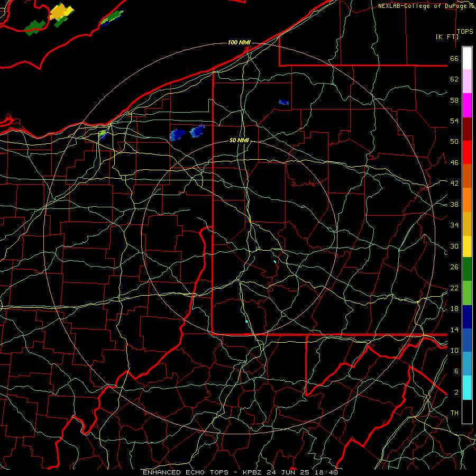476x476 pixels.
Task: Click the NEXLAB-College of DuPage credit text
Action: pyautogui.click(x=425, y=6)
